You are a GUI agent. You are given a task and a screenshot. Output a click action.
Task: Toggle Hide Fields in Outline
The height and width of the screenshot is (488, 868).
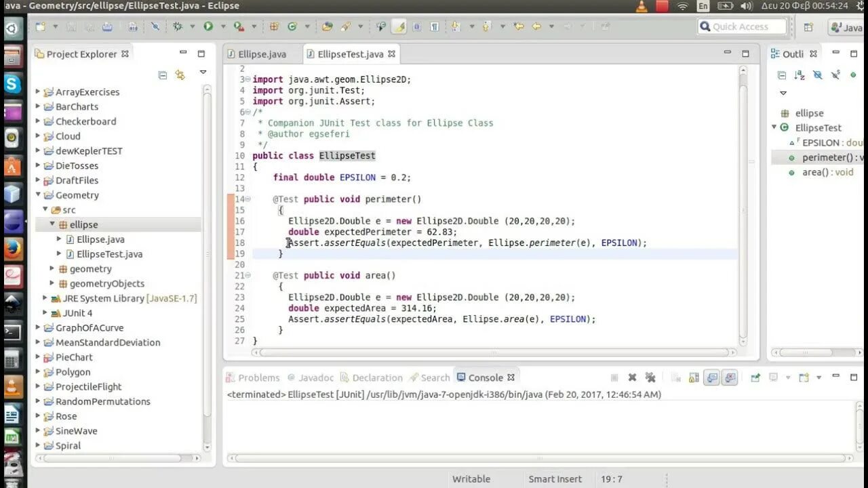tap(817, 75)
